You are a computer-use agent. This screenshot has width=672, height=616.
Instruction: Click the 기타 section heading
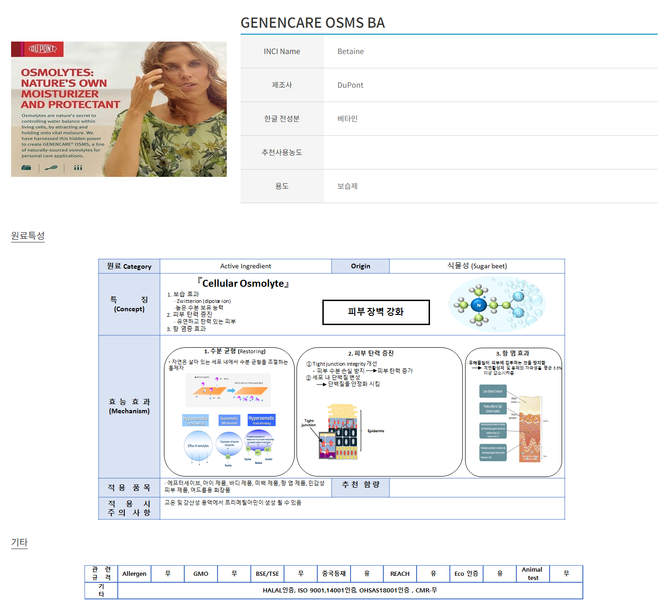coord(19,542)
